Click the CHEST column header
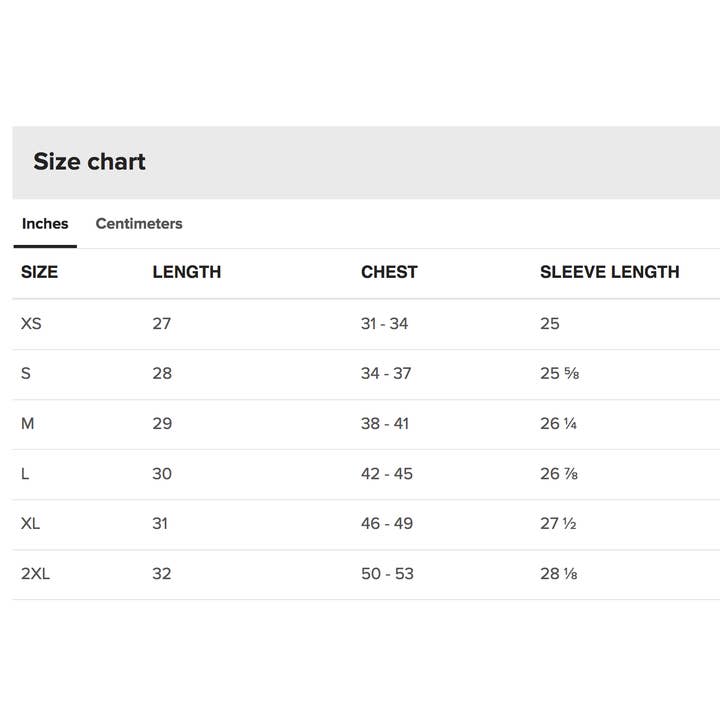 tap(389, 272)
